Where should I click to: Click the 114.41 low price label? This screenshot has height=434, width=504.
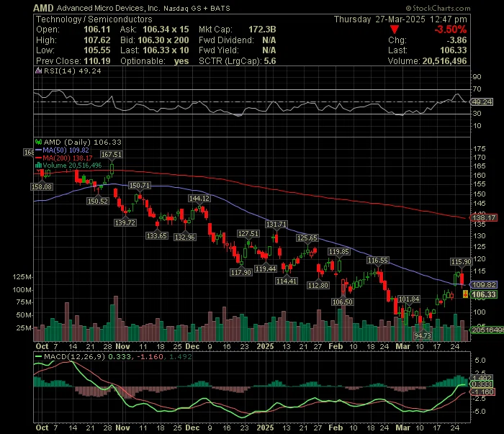287,281
